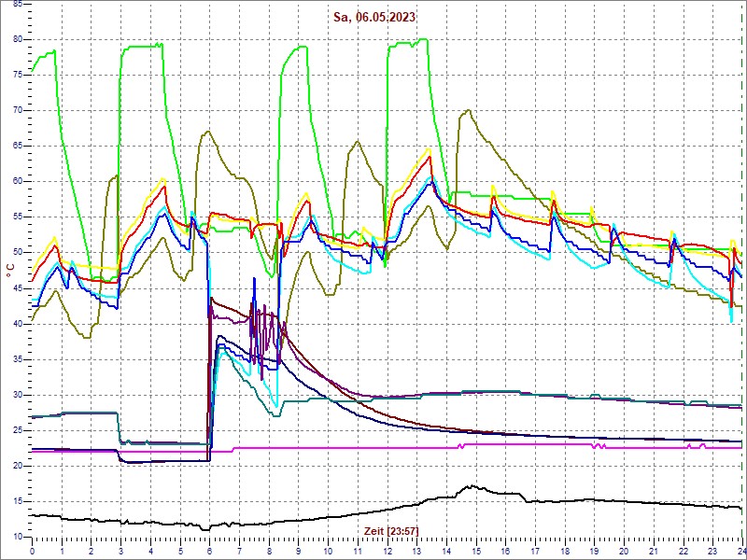
Task: Select hour 12 on the time axis
Action: click(387, 551)
